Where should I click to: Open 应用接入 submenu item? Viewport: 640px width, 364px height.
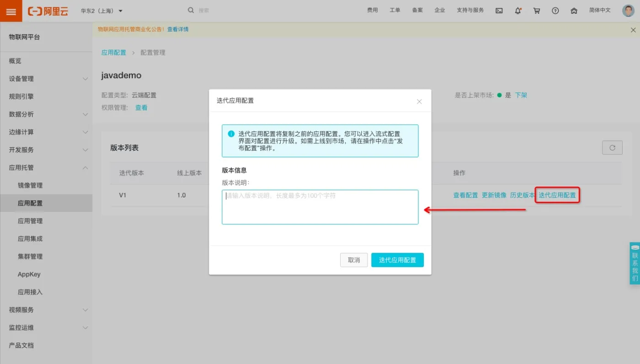tap(46, 292)
